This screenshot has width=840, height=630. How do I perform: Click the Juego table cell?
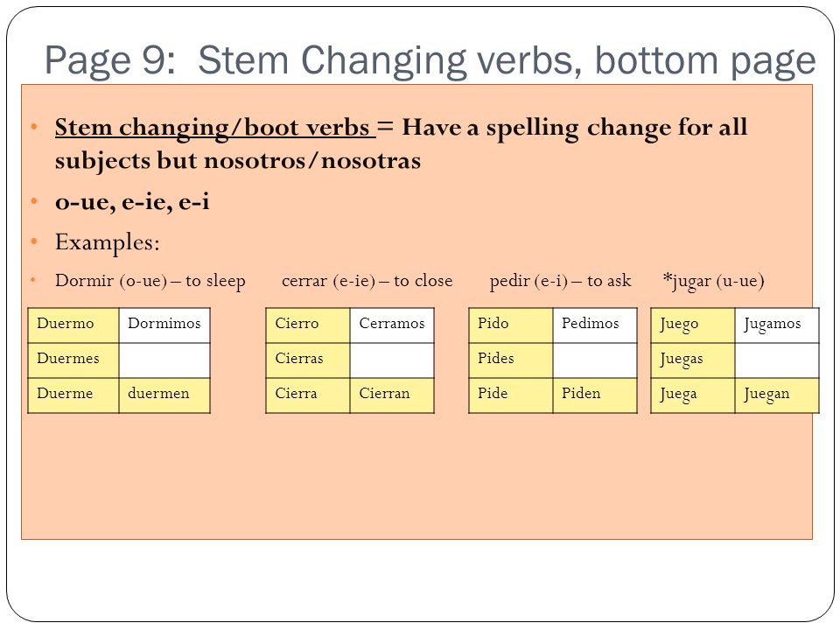pyautogui.click(x=693, y=325)
